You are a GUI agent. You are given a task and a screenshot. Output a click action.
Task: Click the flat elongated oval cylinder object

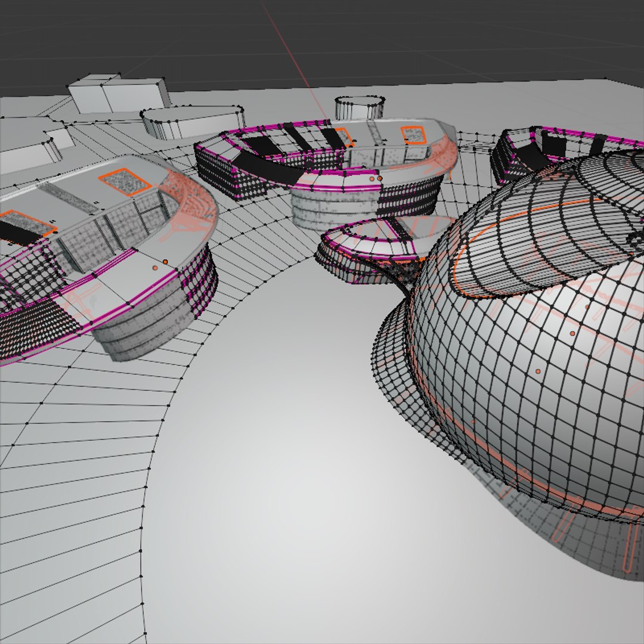pyautogui.click(x=192, y=122)
